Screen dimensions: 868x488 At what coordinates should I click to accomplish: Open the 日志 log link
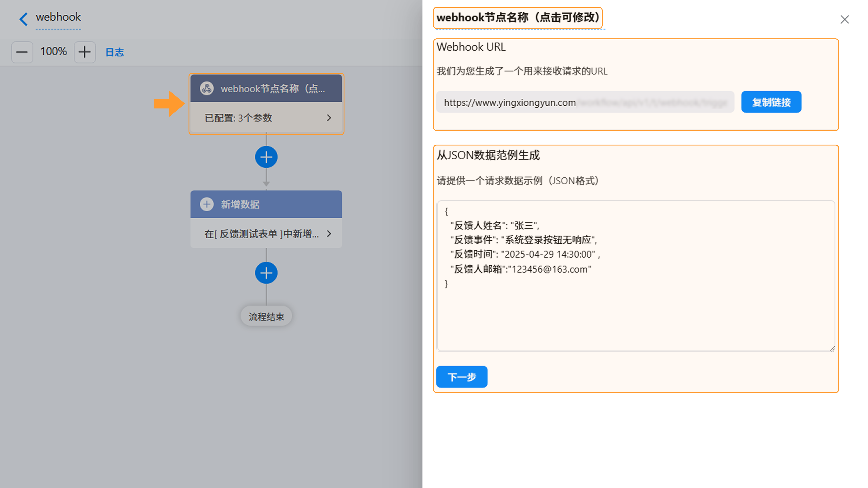click(x=115, y=52)
